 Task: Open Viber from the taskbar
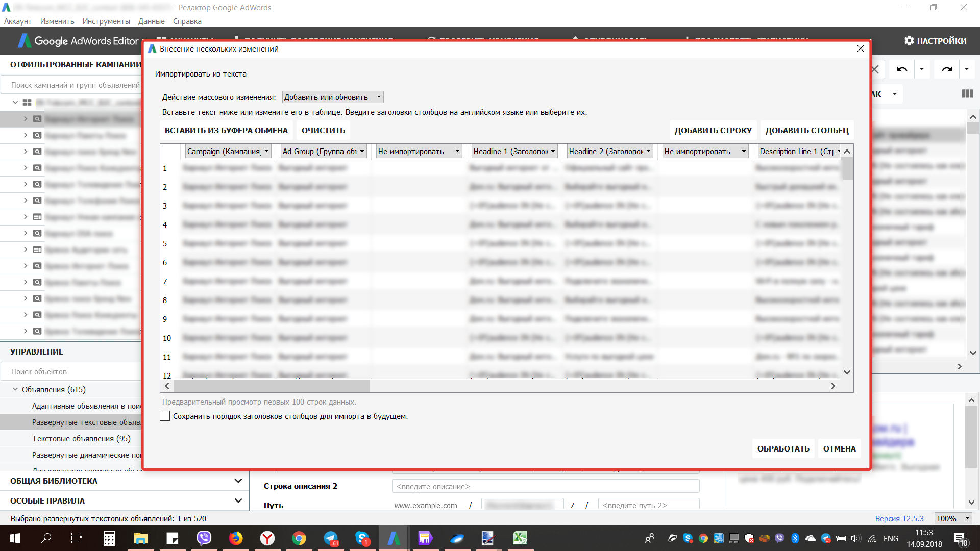204,538
